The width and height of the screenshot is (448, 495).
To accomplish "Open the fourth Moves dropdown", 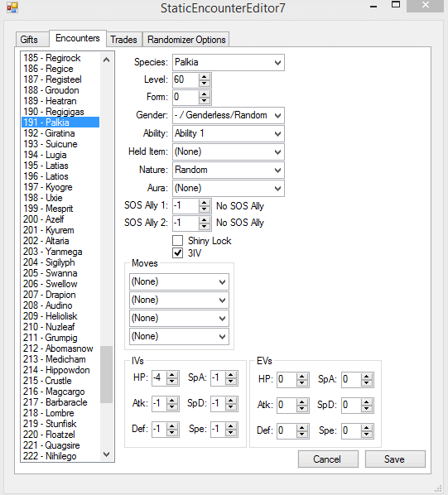I will pos(179,336).
